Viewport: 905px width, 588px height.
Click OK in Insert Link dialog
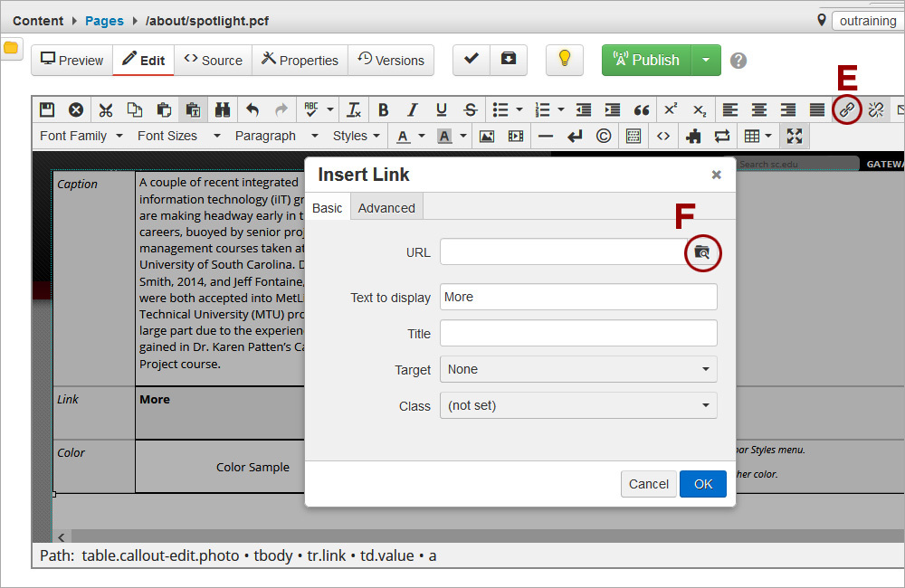tap(703, 484)
